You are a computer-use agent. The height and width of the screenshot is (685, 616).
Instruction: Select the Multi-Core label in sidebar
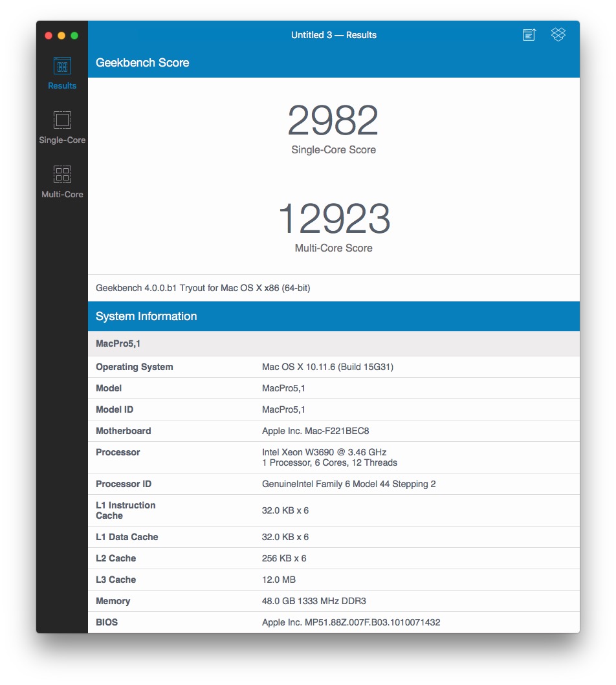(x=62, y=194)
